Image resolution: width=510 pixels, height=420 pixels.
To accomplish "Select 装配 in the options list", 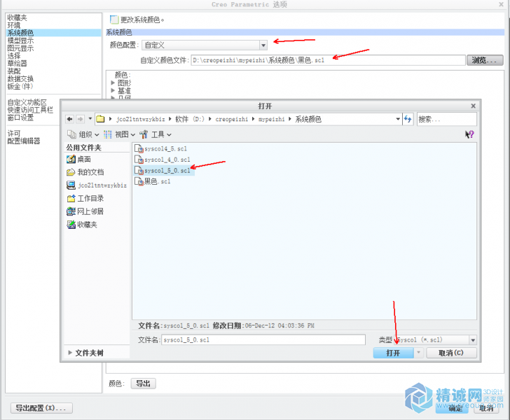I will 14,71.
